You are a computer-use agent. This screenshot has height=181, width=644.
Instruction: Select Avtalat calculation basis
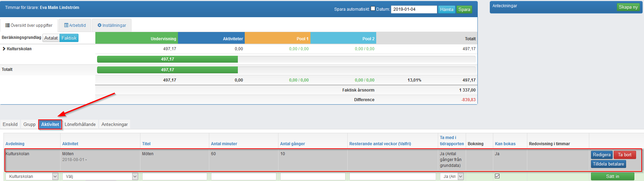(x=51, y=38)
